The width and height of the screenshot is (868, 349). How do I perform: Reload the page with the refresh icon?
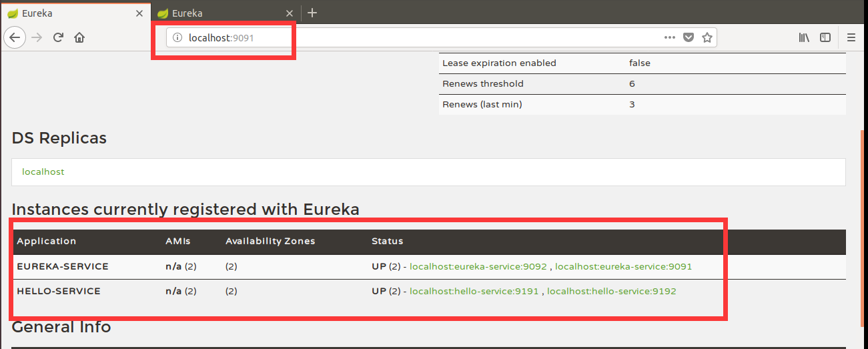click(x=58, y=37)
